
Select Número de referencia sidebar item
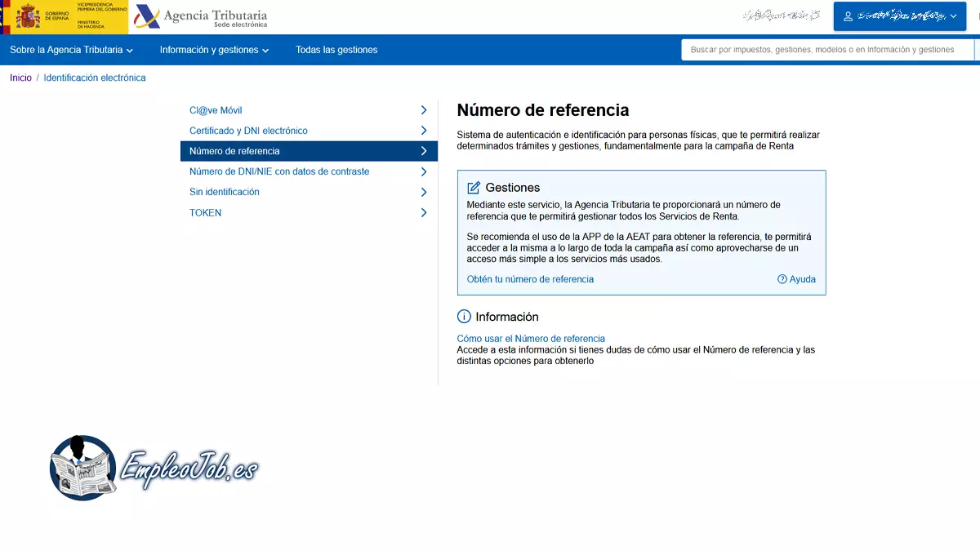pos(309,151)
